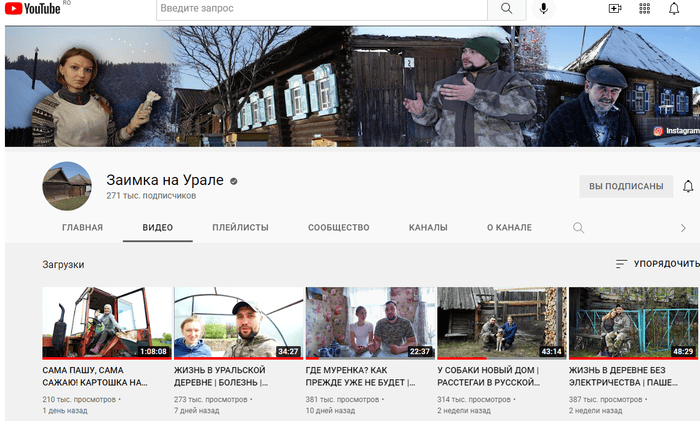Image resolution: width=700 pixels, height=421 pixels.
Task: Click the title ЖИЗНЬ В ДЕРЕВНЕ БЕЗ ЭЛЕКТРИЧЕСТВА
Action: [x=623, y=376]
